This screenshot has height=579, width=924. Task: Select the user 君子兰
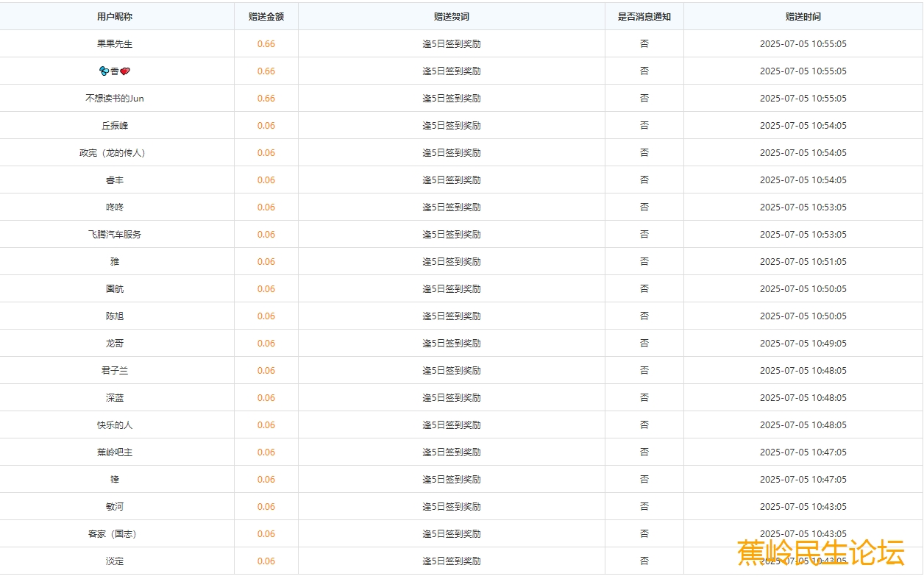[x=115, y=371]
